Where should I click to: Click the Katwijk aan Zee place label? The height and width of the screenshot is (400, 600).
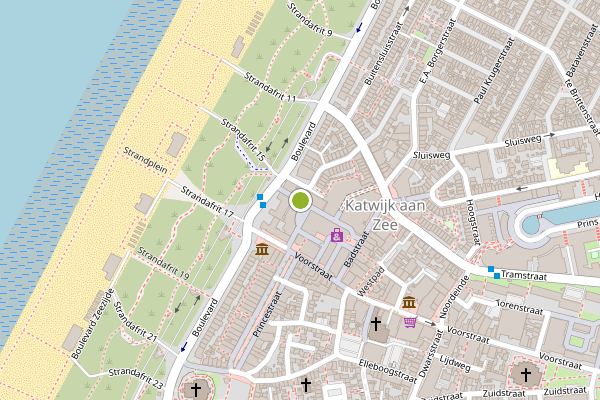point(385,215)
